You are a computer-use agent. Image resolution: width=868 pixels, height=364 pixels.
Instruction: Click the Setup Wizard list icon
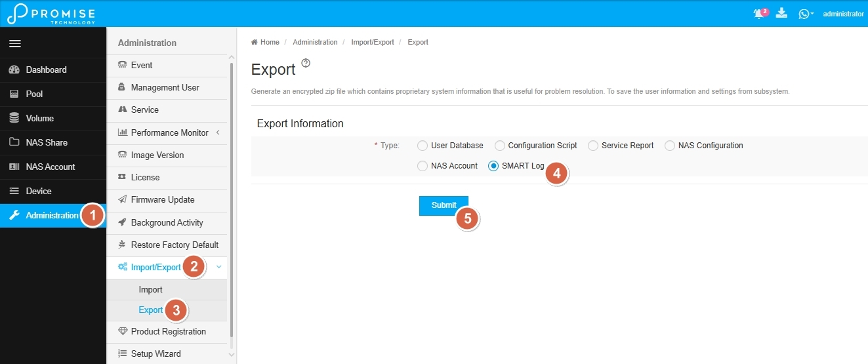[x=122, y=354]
